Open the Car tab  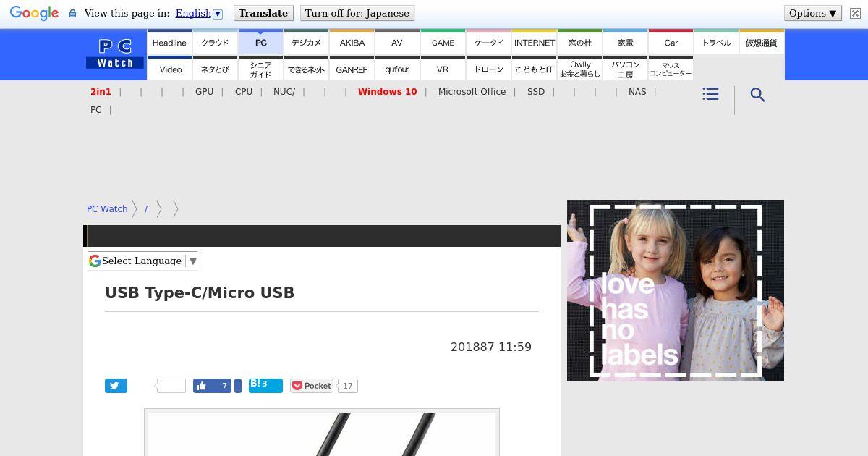(671, 43)
